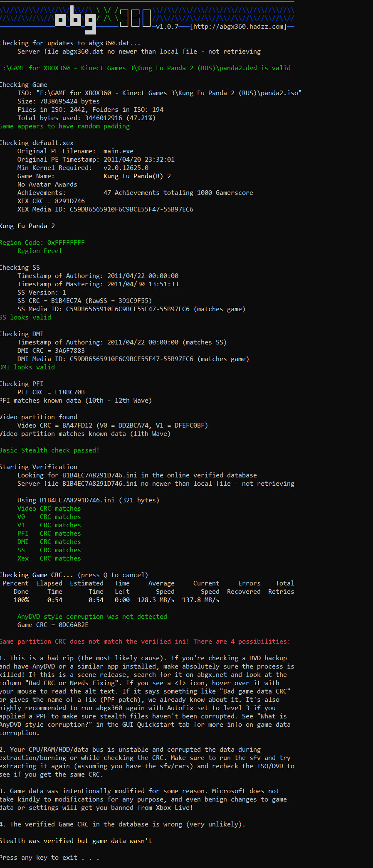Screen dimensions: 373x868
Task: Select the v1.0.7 version text
Action: point(167,27)
